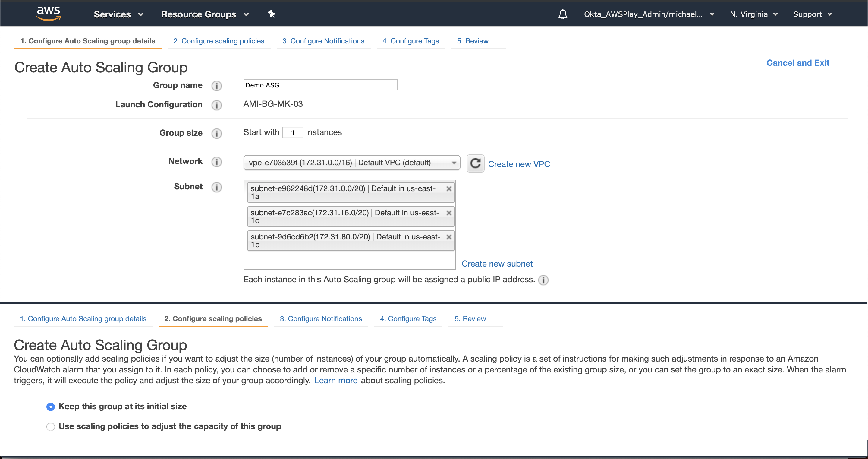This screenshot has width=868, height=459.
Task: Open lower tab 2 Configure scaling policies
Action: (x=213, y=319)
